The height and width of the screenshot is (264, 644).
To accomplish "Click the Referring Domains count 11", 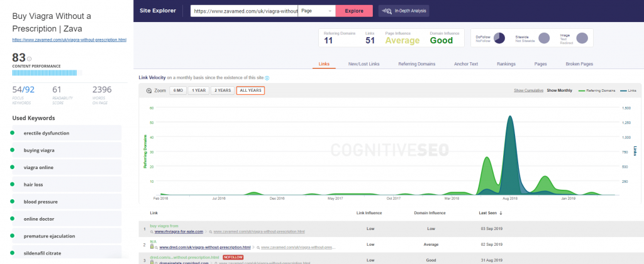I will click(328, 40).
